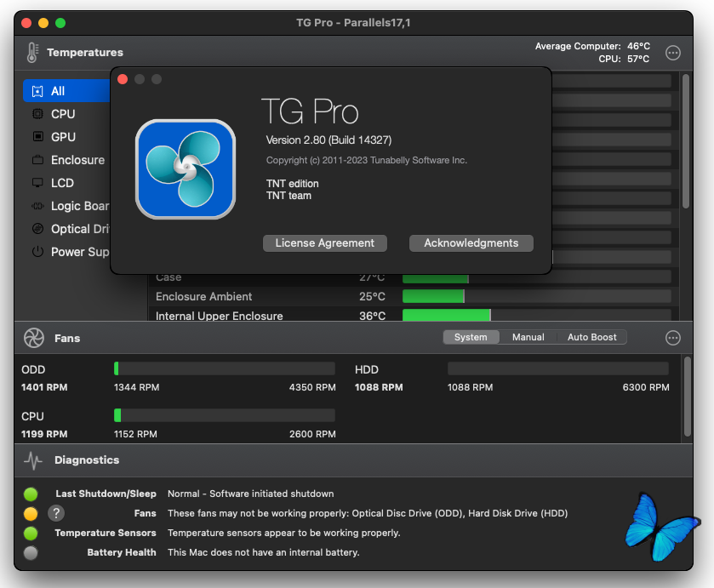Click the Enclosure Ambient green temperature bar
714x588 pixels.
[433, 296]
